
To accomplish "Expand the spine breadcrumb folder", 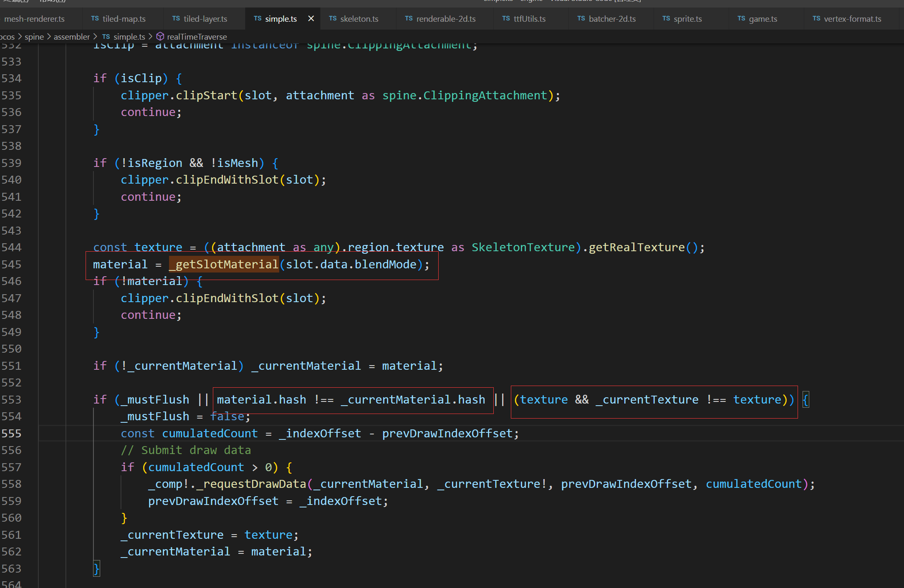I will tap(34, 37).
